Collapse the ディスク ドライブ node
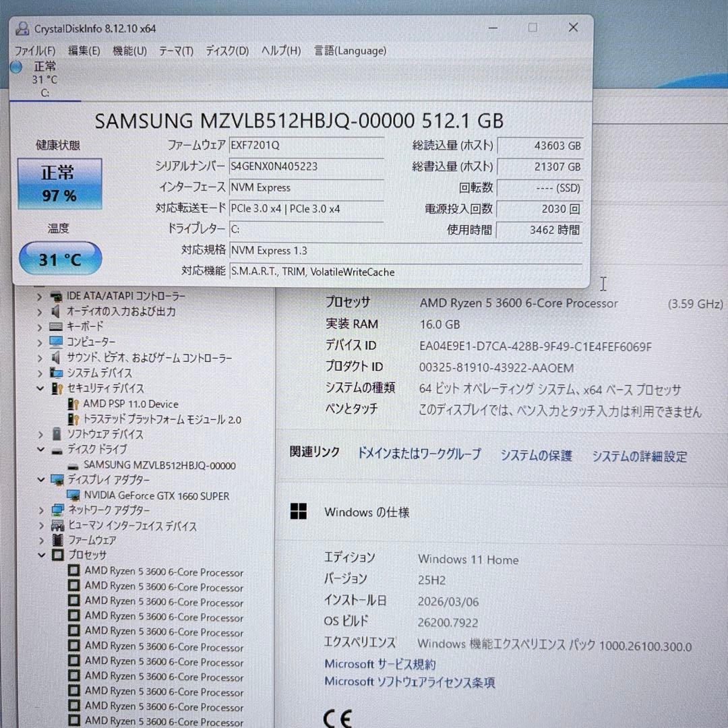The image size is (728, 728). coord(41,450)
